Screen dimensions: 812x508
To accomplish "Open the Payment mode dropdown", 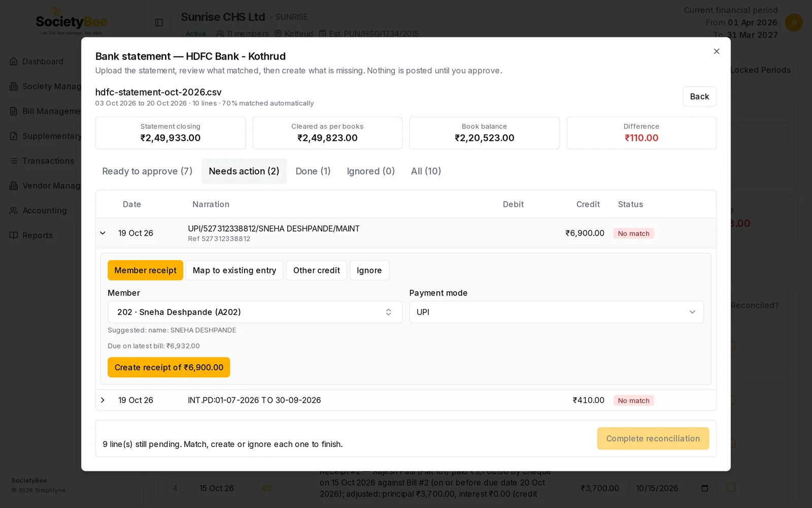I will (x=557, y=312).
